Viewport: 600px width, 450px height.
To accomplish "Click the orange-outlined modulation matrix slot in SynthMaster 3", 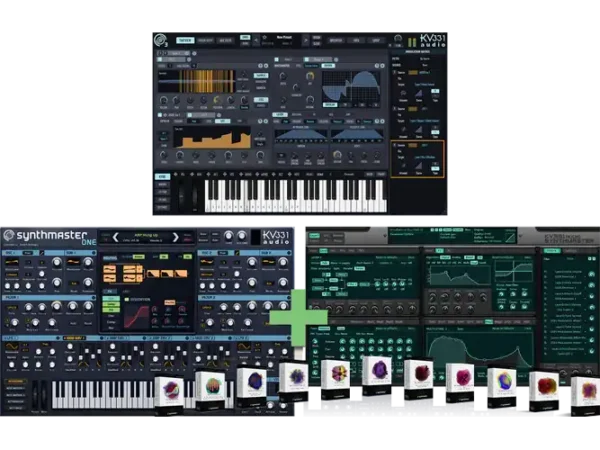I will coord(417,159).
